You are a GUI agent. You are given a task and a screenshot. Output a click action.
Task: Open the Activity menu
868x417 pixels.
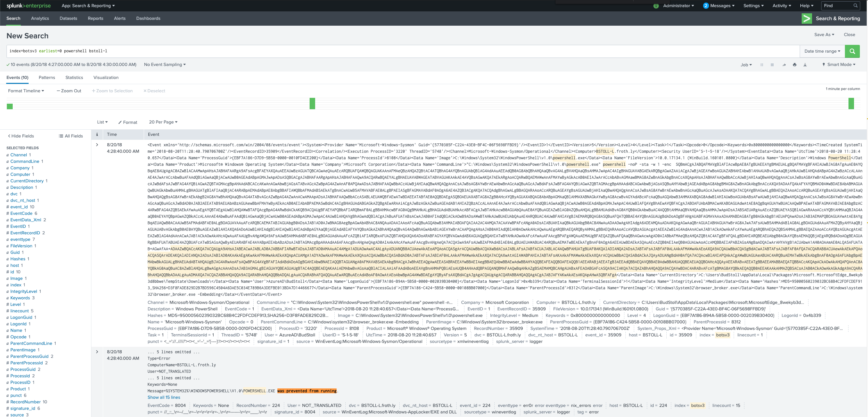coord(781,6)
